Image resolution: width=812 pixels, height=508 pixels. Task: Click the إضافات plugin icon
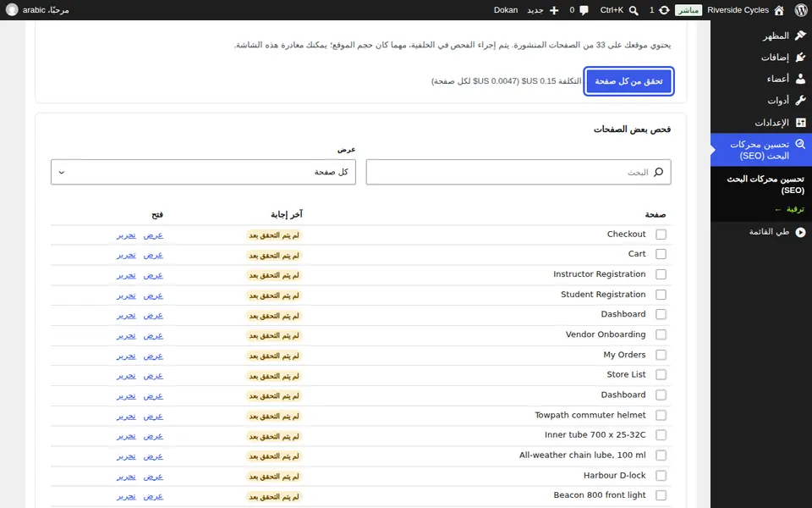click(801, 57)
